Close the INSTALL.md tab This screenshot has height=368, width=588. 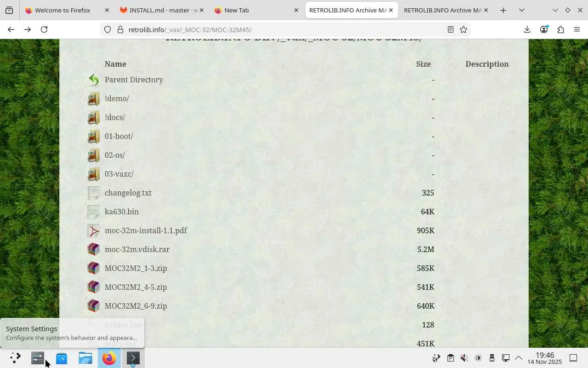point(202,10)
